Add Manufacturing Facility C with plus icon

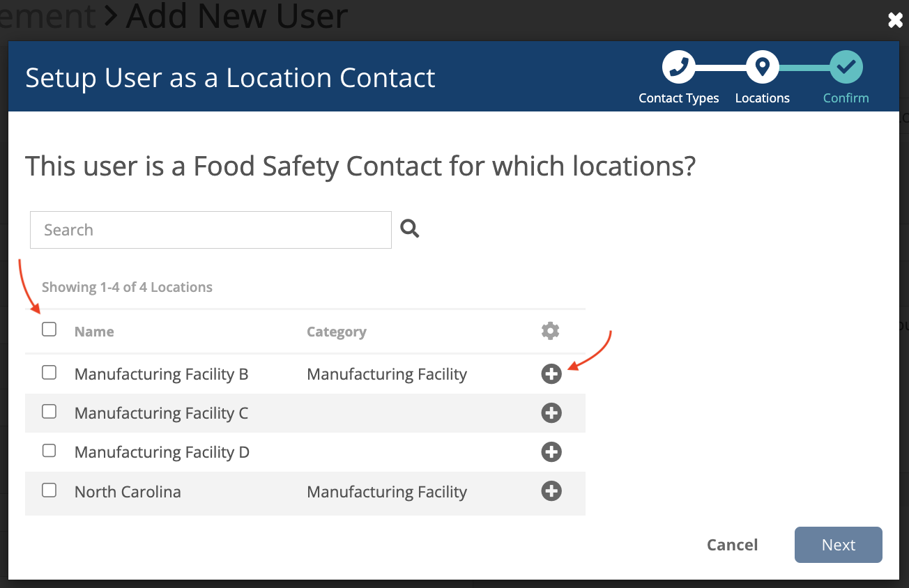pyautogui.click(x=551, y=413)
